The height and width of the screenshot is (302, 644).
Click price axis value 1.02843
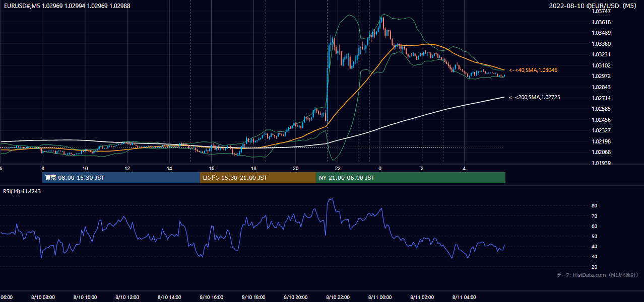coord(602,87)
